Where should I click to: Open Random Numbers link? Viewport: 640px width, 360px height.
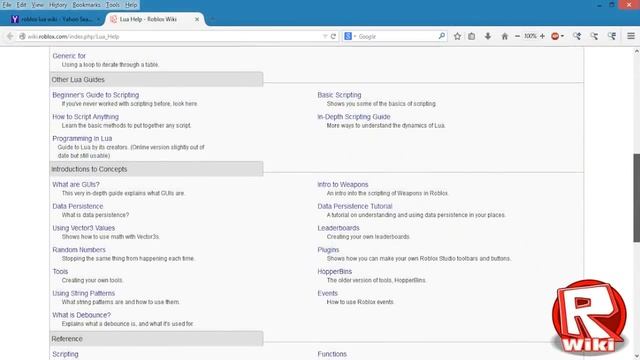coord(79,249)
